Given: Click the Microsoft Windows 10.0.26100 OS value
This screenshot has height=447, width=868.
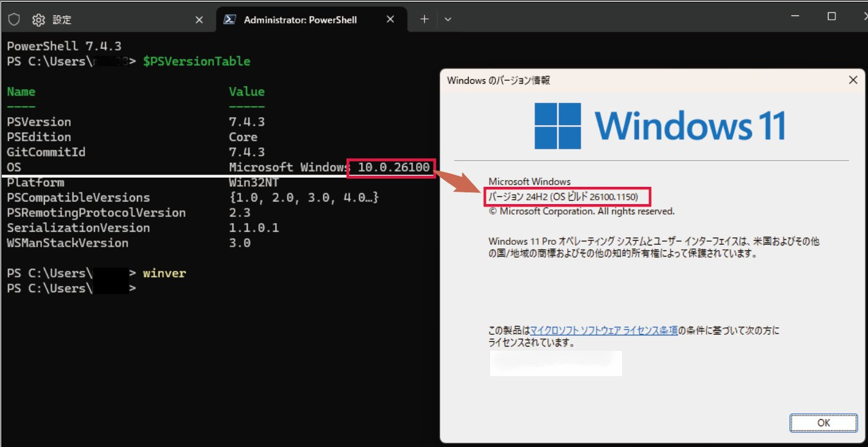Looking at the screenshot, I should [329, 167].
